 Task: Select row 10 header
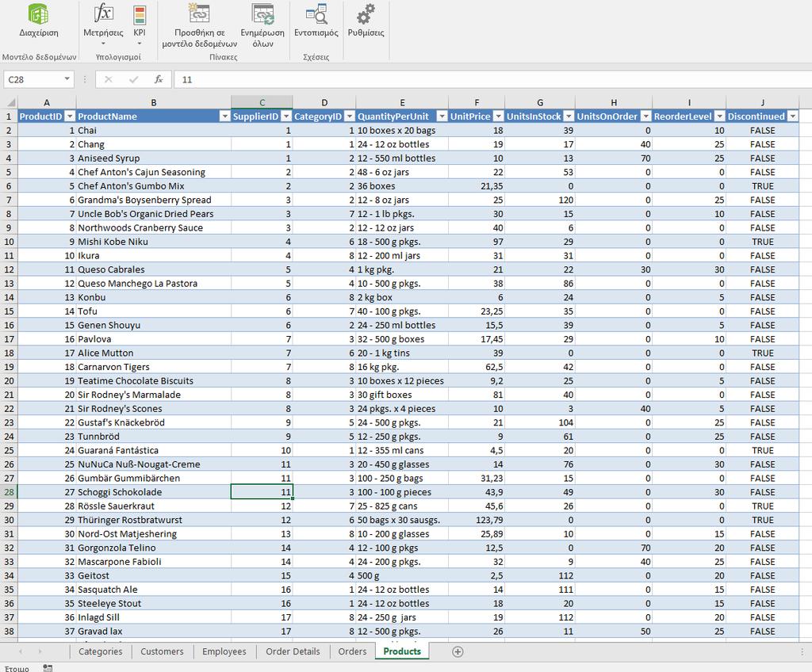click(9, 241)
